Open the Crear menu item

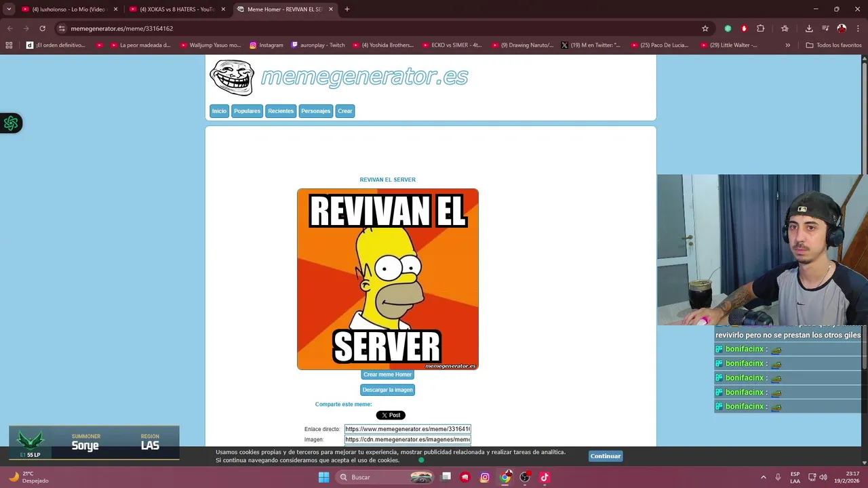coord(345,111)
